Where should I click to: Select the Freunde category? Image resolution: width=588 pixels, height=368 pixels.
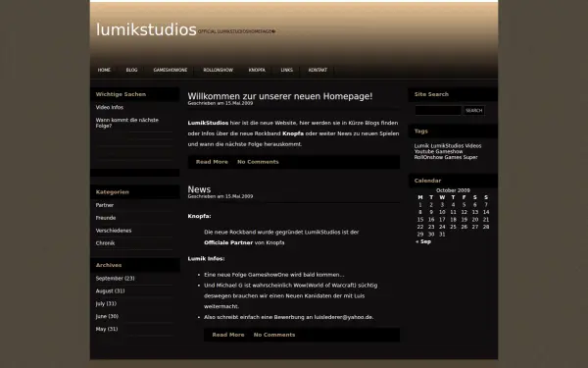point(106,218)
